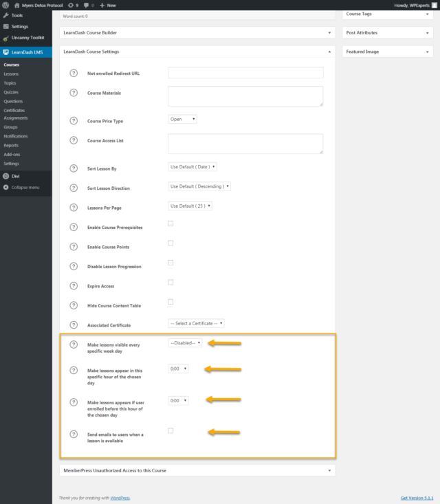Expand the Featured Image panel
440x504 pixels.
pyautogui.click(x=427, y=52)
